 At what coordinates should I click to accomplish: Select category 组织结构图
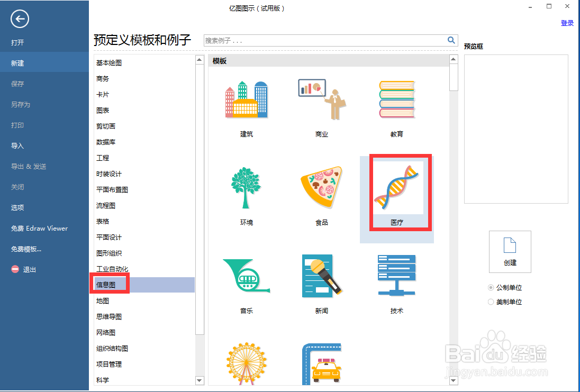(x=112, y=349)
